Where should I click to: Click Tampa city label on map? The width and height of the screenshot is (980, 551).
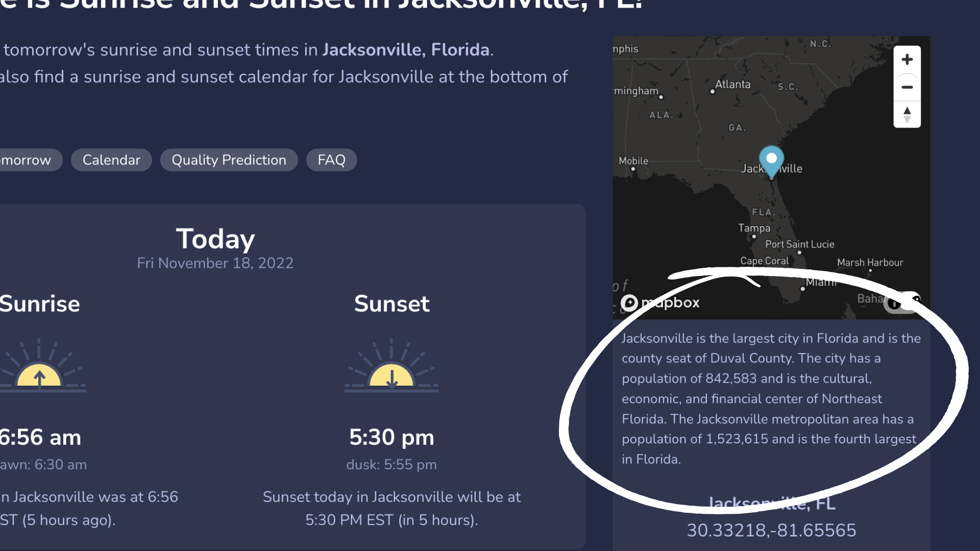[x=754, y=228]
